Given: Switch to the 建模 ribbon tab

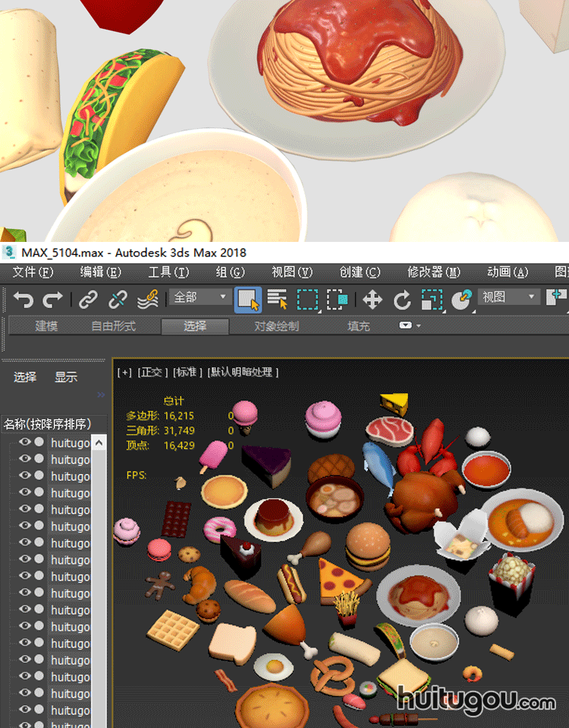Looking at the screenshot, I should 46,326.
